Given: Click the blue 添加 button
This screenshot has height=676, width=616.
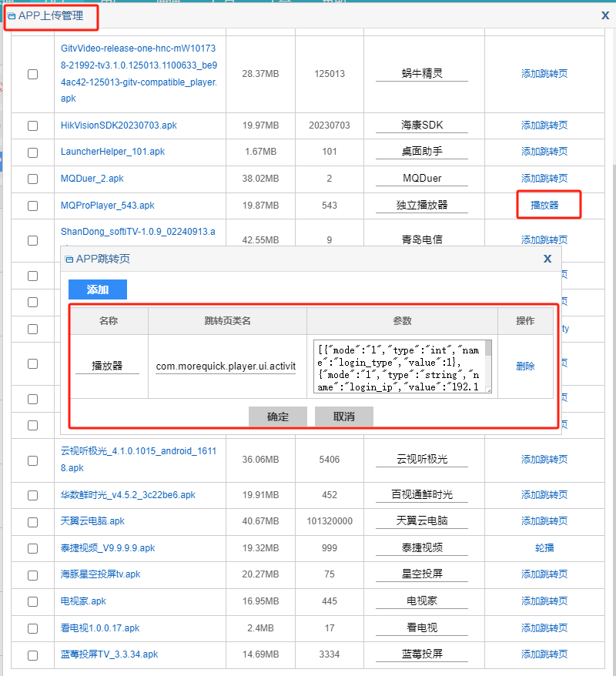Looking at the screenshot, I should 98,289.
